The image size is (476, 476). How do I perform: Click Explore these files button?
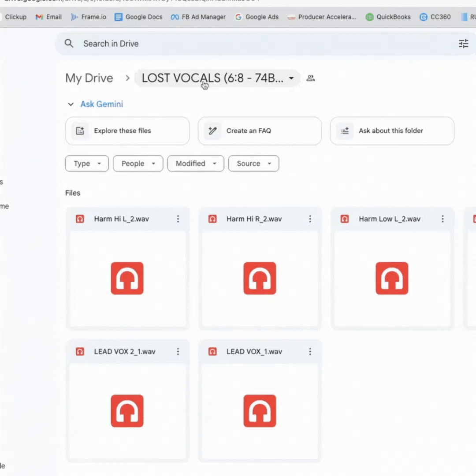127,131
